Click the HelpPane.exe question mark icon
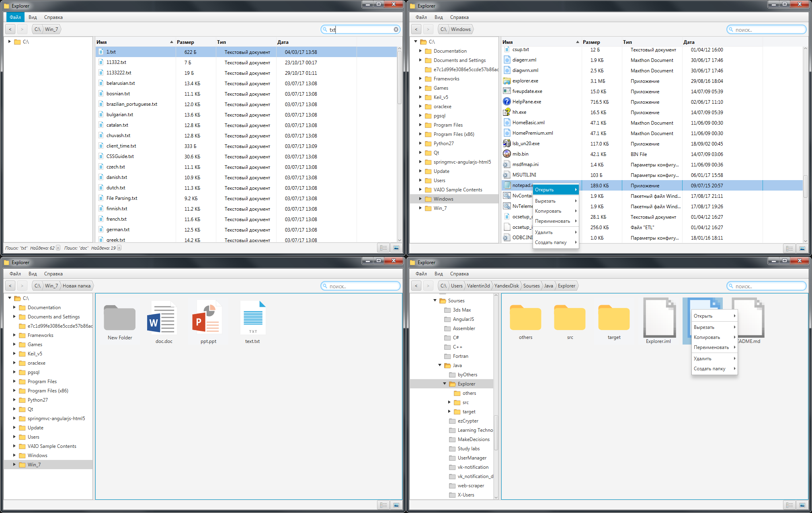The width and height of the screenshot is (812, 513). tap(507, 102)
